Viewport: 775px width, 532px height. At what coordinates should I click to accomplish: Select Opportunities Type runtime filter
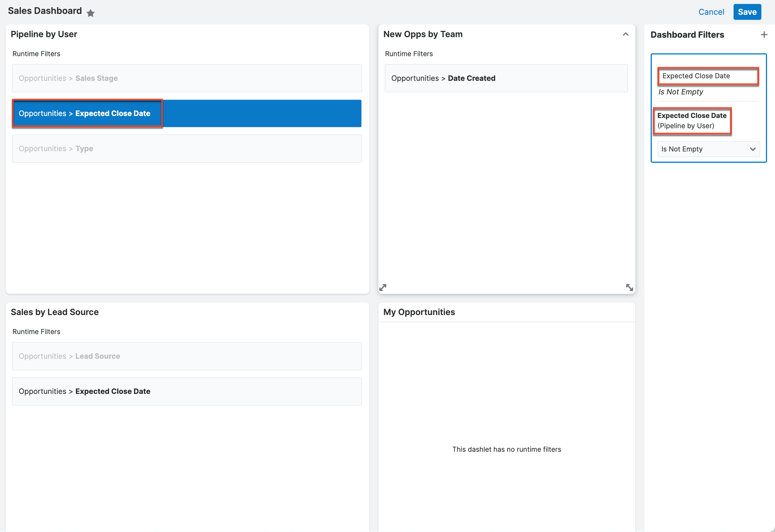point(187,148)
